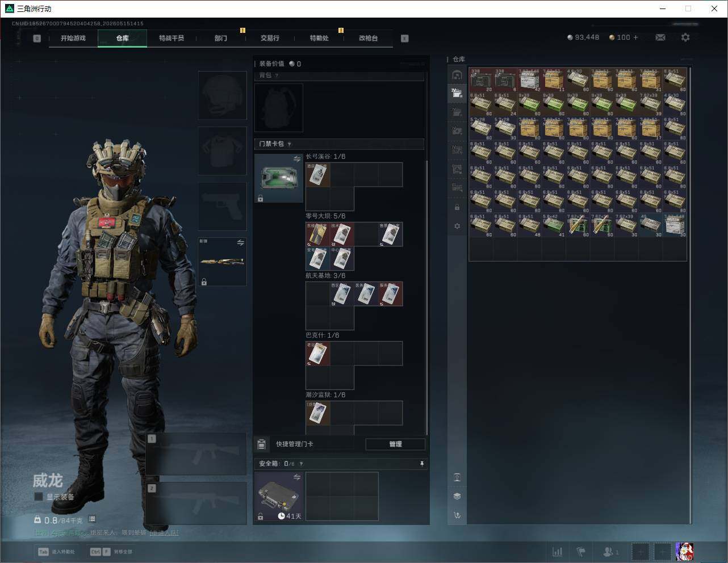728x563 pixels.
Task: Select the melee knife in weapon slot
Action: [x=223, y=262]
